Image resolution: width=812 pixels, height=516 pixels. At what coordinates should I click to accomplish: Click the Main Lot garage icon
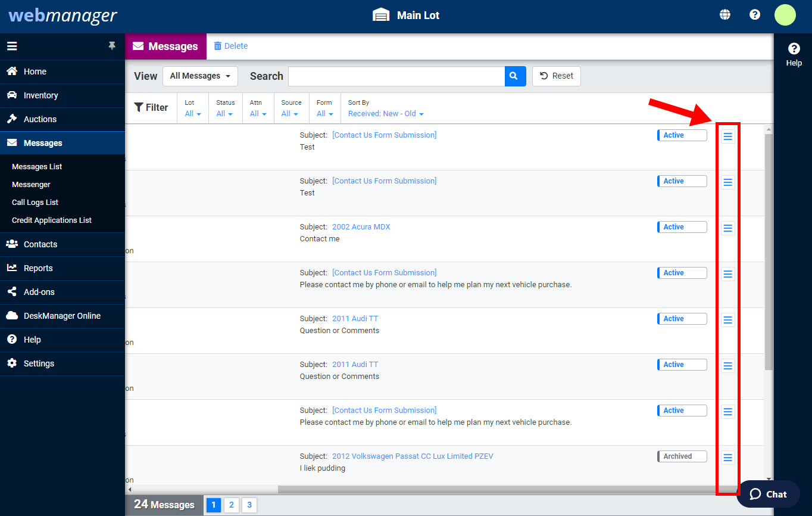[381, 15]
